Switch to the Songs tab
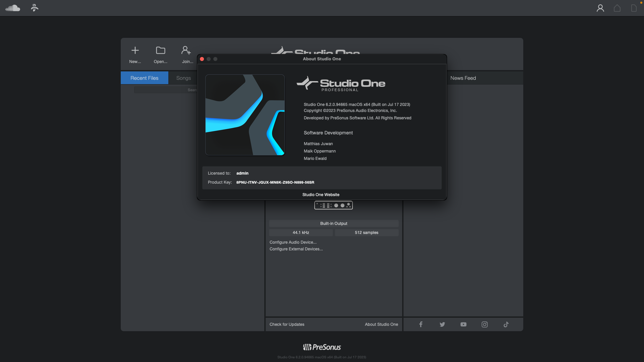This screenshot has width=644, height=362. click(x=183, y=78)
